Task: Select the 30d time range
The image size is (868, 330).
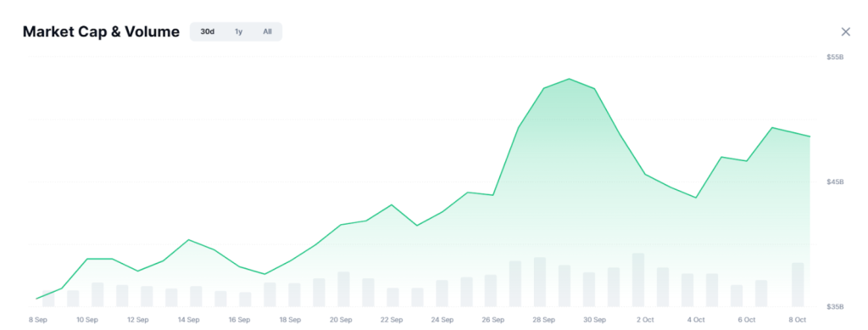Action: coord(207,32)
